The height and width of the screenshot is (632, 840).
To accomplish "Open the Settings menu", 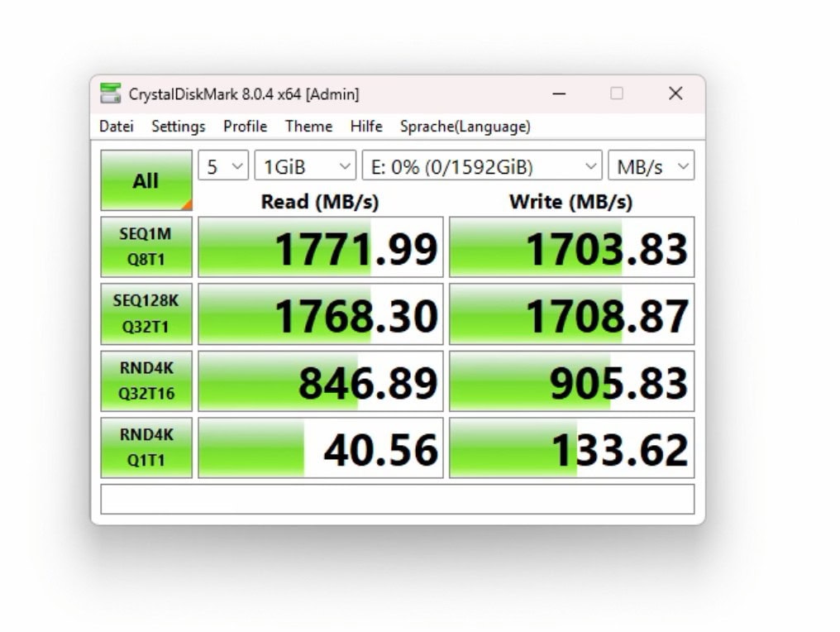I will [179, 127].
